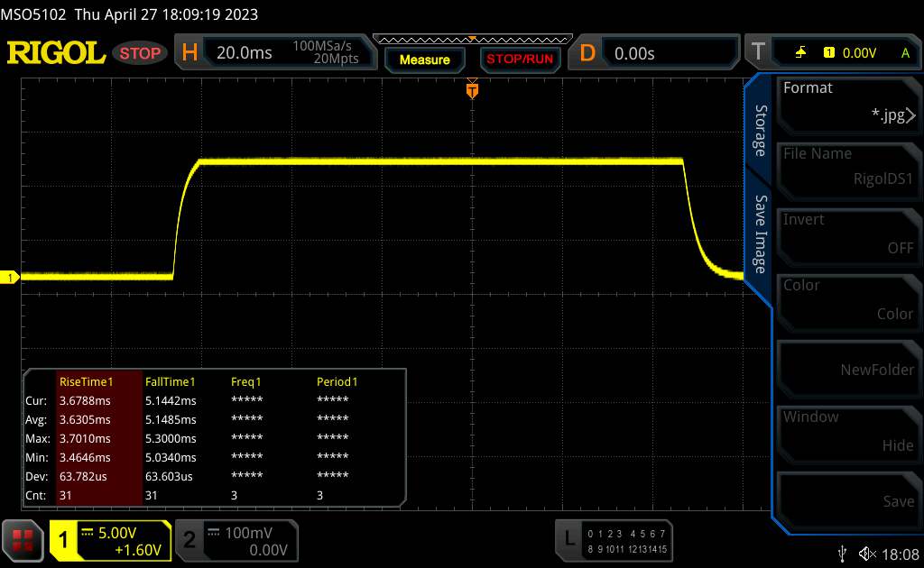Screen dimensions: 924x568
Task: Click FallTime1 deviation value 63.603us
Action: [x=169, y=476]
